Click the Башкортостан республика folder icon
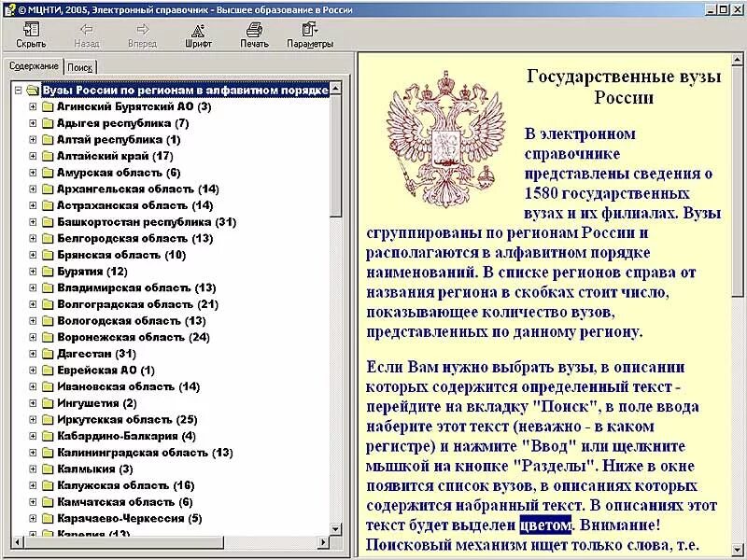 [48, 222]
